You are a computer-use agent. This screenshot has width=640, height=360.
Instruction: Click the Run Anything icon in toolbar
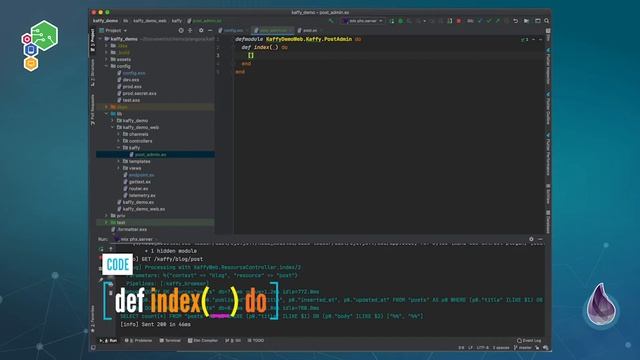pyautogui.click(x=527, y=21)
